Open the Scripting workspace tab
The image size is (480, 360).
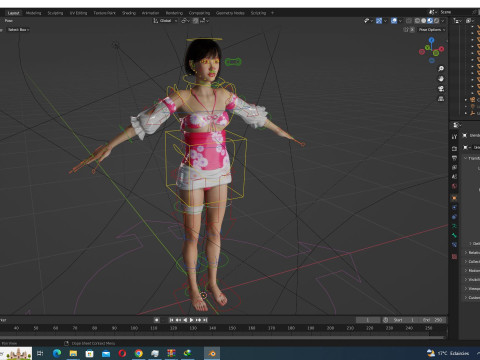(x=258, y=13)
